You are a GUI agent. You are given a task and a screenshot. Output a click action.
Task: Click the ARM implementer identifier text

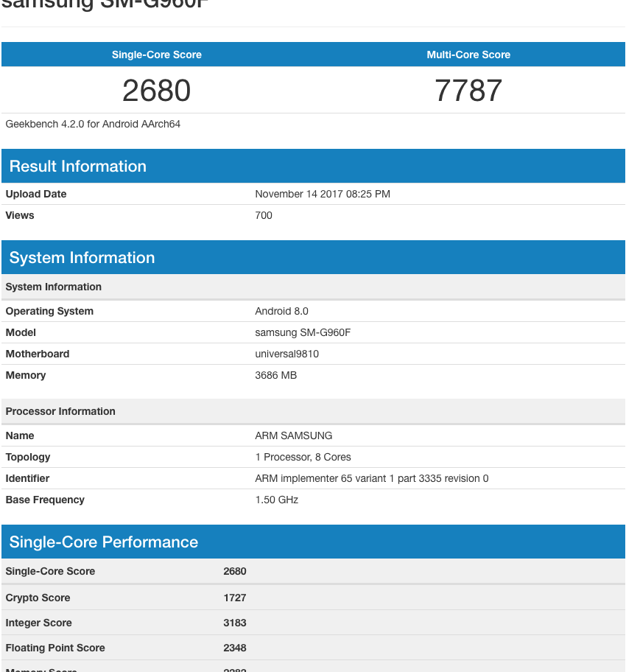(x=371, y=478)
